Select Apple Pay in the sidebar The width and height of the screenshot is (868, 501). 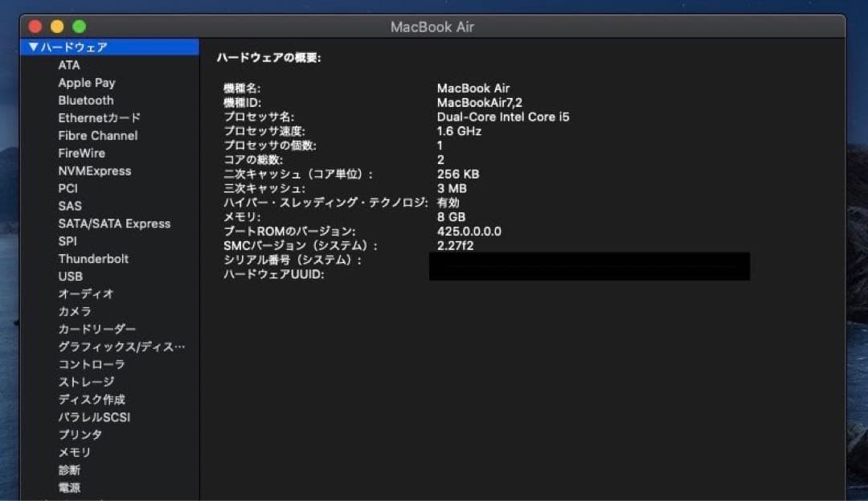(x=86, y=82)
